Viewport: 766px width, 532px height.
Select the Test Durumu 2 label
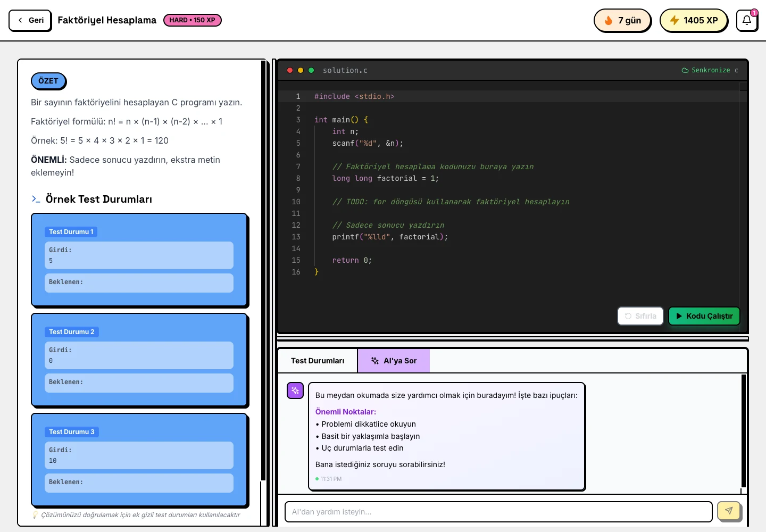[72, 332]
